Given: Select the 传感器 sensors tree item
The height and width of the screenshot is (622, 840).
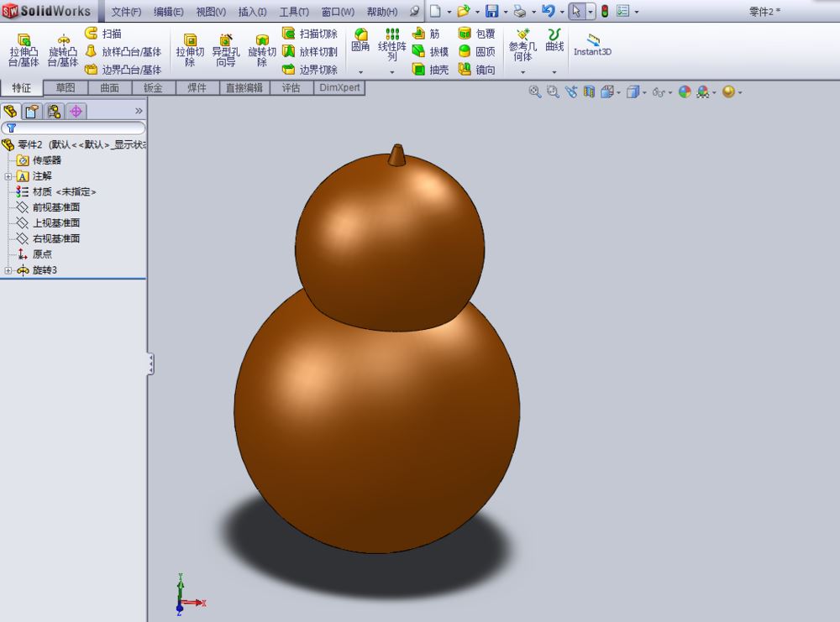Looking at the screenshot, I should (39, 160).
